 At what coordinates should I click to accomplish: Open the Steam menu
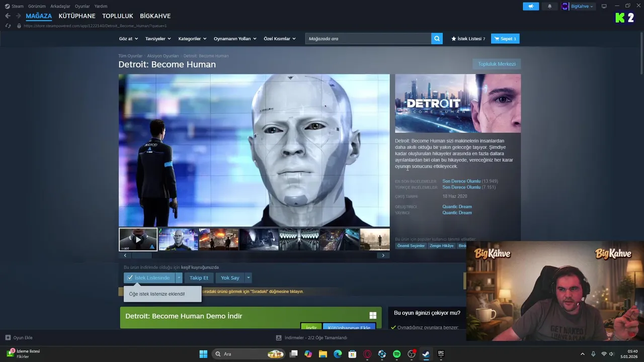pos(14,6)
